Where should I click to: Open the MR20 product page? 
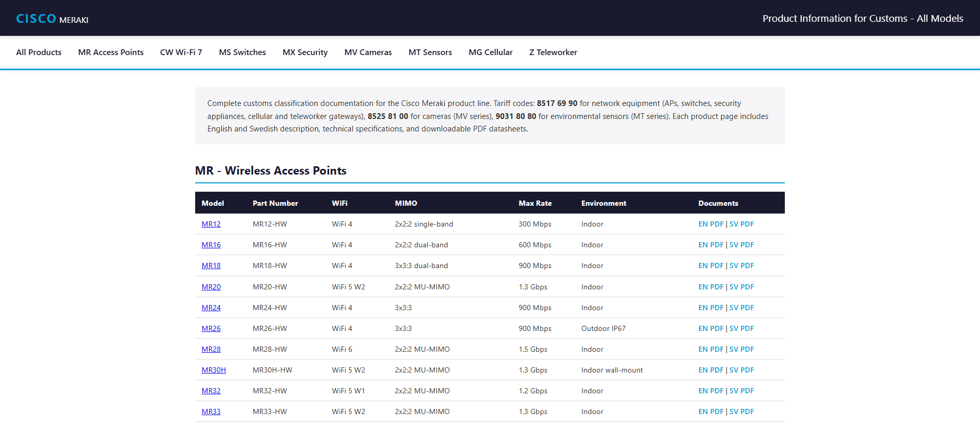(x=211, y=287)
